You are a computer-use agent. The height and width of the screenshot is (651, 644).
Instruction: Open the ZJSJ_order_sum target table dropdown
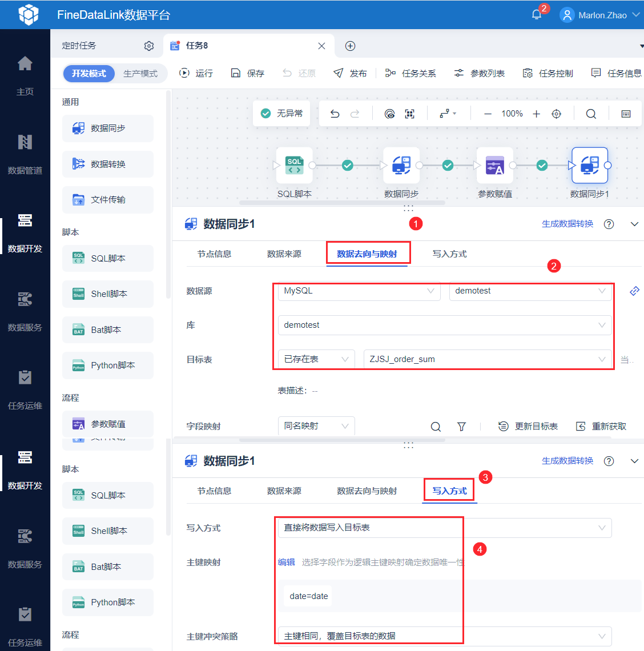(488, 359)
